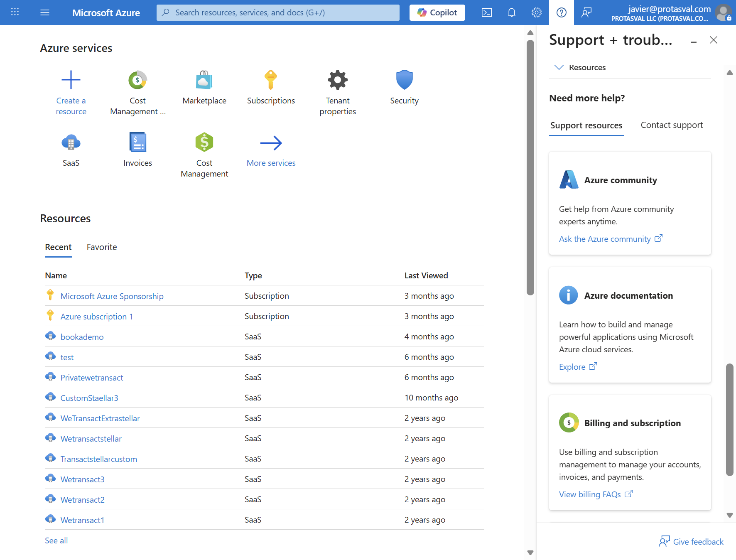Open the Privatewetransact resource
This screenshot has width=736, height=560.
pyautogui.click(x=92, y=378)
